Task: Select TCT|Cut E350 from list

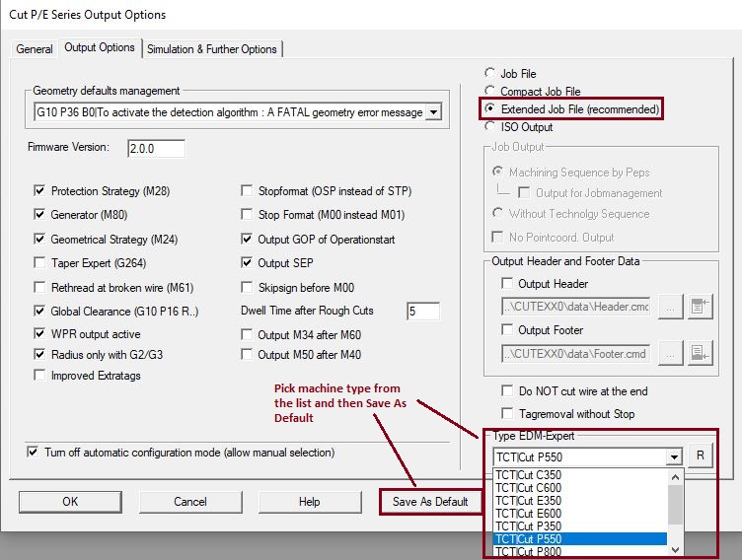Action: pos(580,501)
